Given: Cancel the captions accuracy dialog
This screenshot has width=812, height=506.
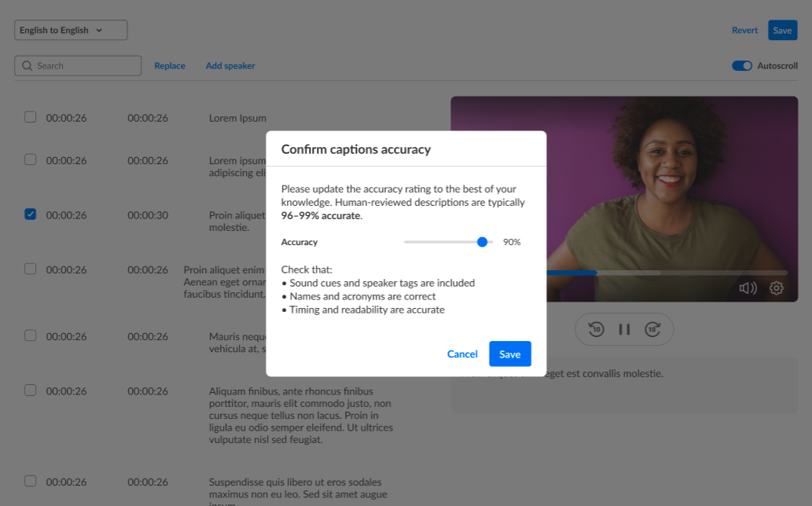Looking at the screenshot, I should click(x=462, y=354).
